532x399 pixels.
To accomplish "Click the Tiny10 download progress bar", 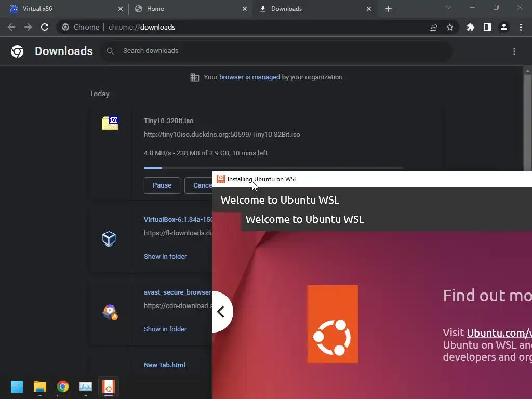I will pos(273,168).
